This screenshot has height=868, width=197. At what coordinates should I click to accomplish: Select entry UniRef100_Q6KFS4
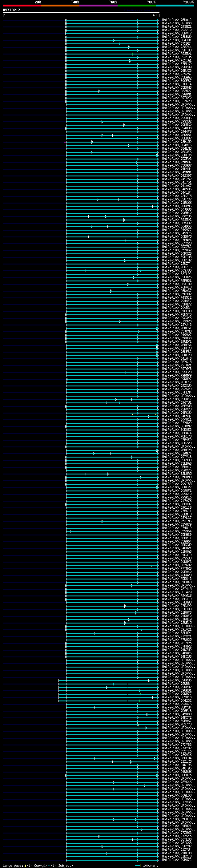[x=177, y=345]
